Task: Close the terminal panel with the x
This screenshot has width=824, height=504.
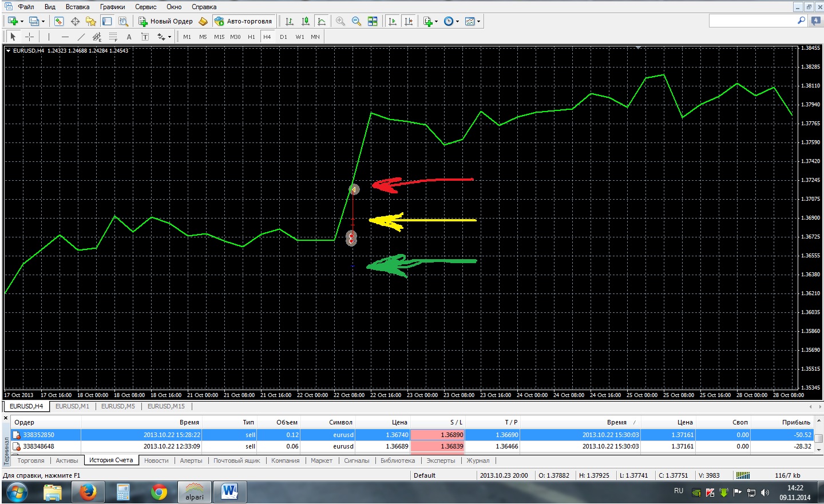Action: tap(6, 419)
